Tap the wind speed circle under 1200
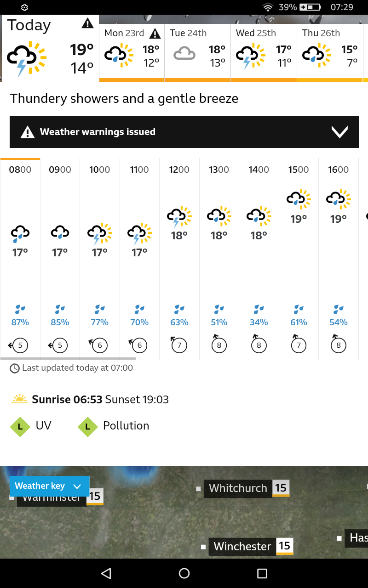Image resolution: width=368 pixels, height=588 pixels. pyautogui.click(x=179, y=345)
